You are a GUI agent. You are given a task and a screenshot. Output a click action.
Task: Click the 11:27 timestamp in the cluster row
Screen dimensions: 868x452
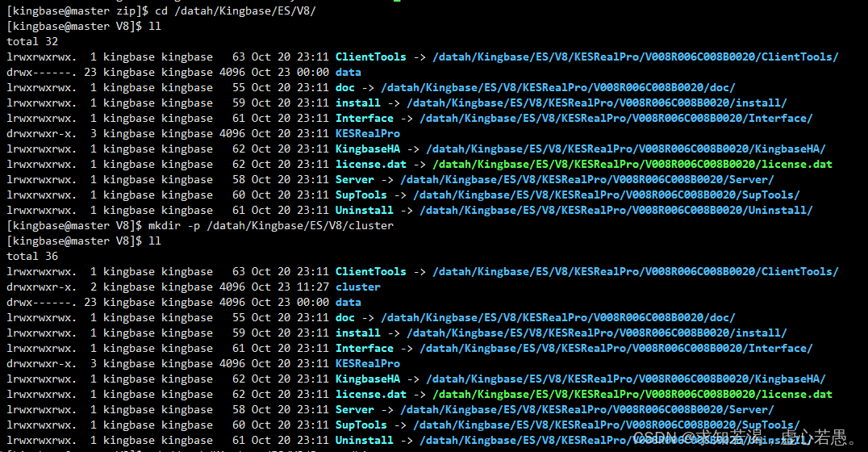313,287
